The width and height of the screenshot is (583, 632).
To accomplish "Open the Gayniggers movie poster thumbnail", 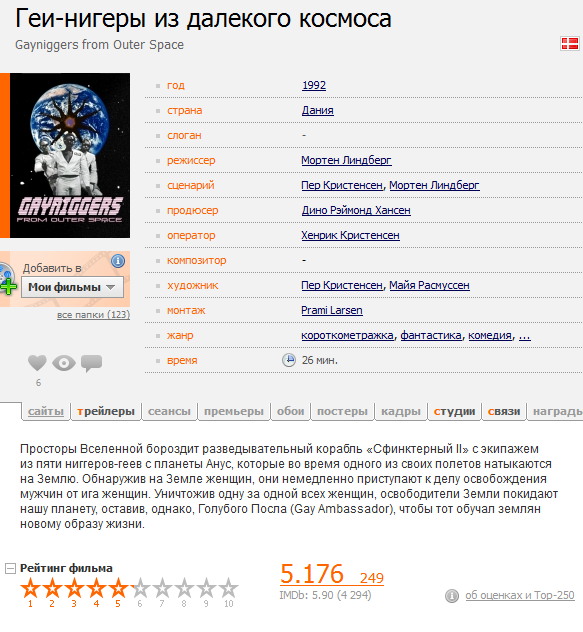I will (70, 155).
